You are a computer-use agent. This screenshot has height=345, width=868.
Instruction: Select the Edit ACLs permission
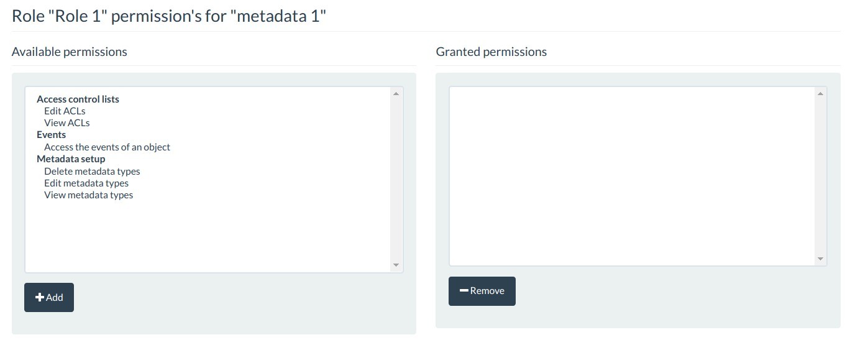pyautogui.click(x=65, y=111)
